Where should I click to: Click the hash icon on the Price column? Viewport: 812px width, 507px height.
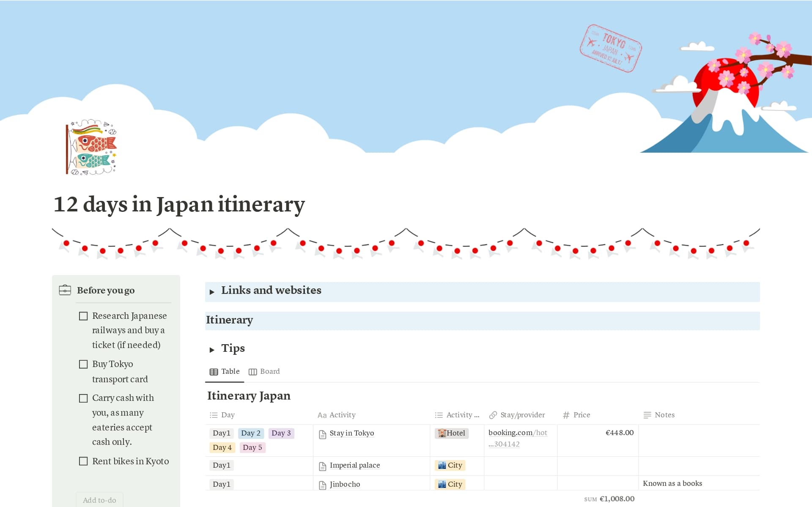pyautogui.click(x=567, y=415)
